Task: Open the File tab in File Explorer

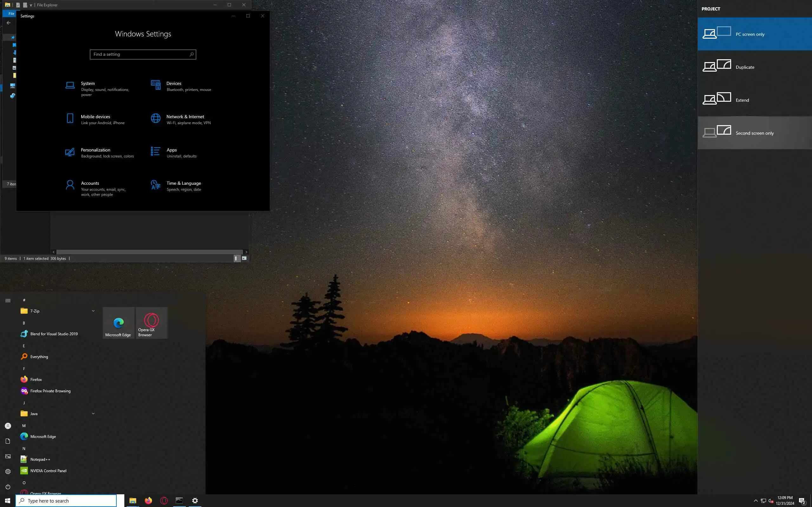Action: click(x=11, y=14)
